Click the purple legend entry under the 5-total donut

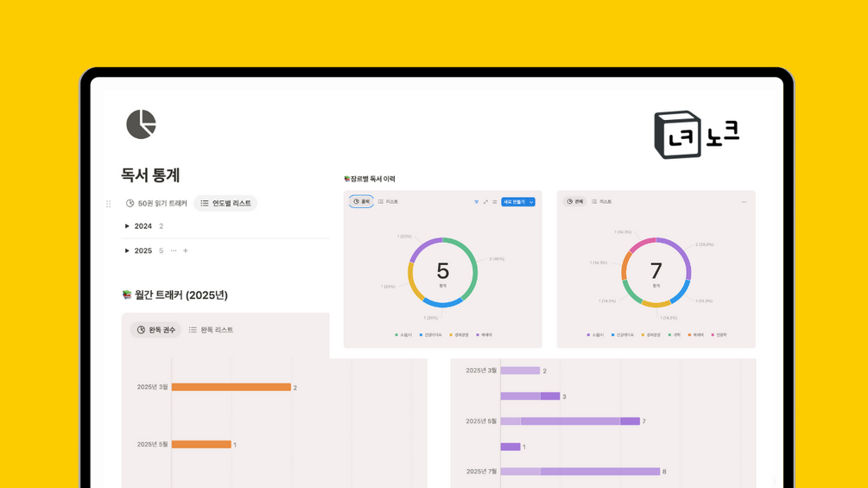pyautogui.click(x=485, y=335)
